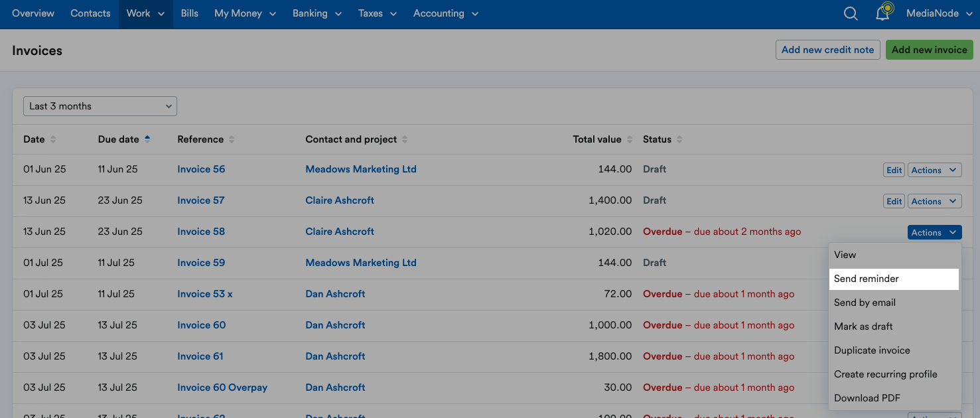Image resolution: width=980 pixels, height=418 pixels.
Task: Choose View from the actions menu
Action: click(894, 255)
